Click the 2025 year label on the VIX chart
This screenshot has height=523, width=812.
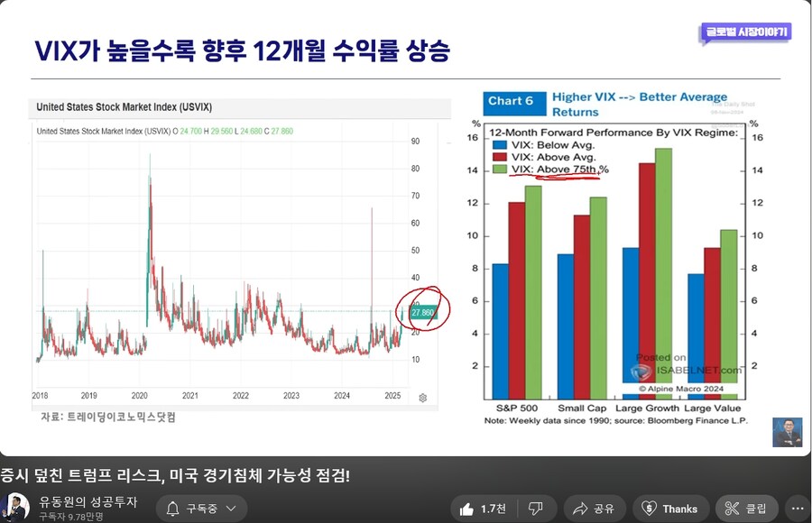coord(392,396)
